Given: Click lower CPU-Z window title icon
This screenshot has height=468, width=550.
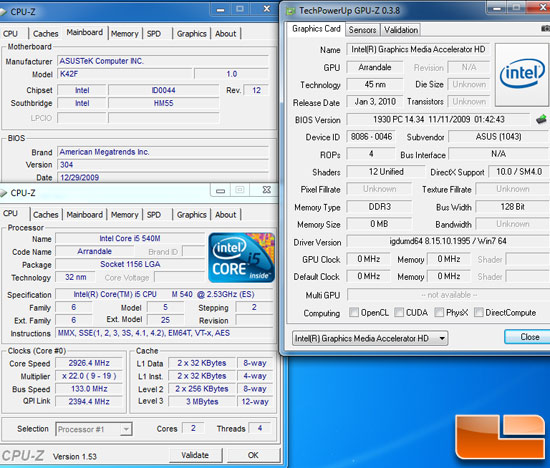Looking at the screenshot, I should (3, 193).
